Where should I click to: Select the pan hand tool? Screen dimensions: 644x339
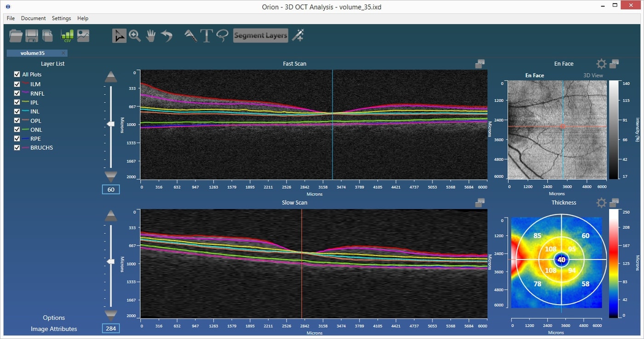[x=150, y=35]
